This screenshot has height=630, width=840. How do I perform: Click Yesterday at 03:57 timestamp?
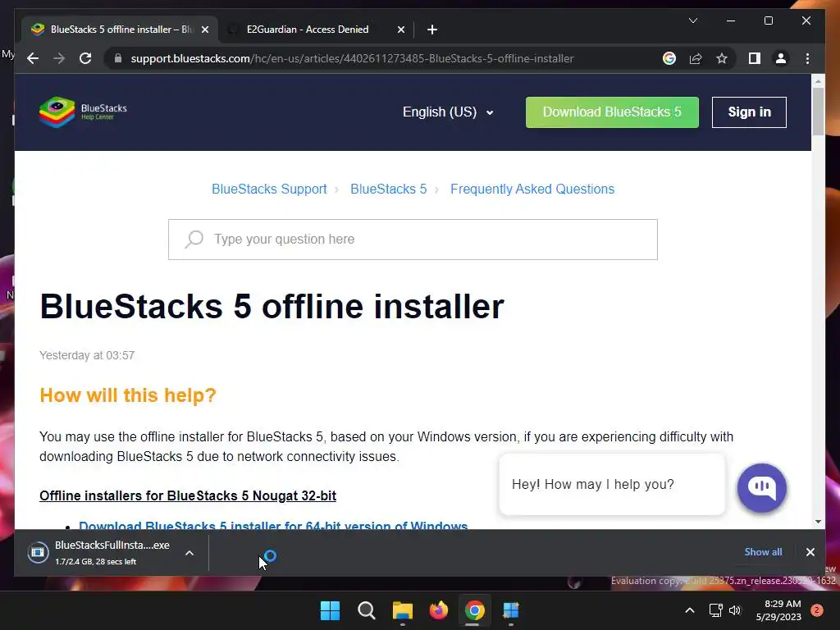pos(87,355)
